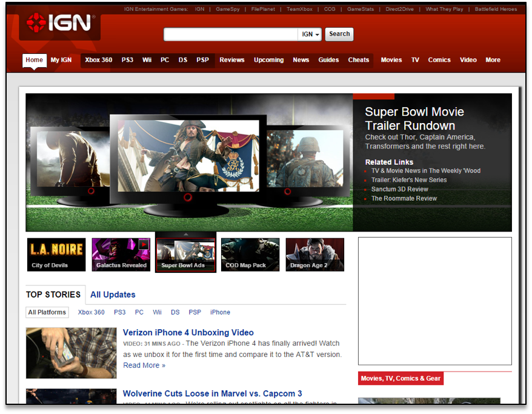Viewport: 532px width, 414px height.
Task: Visit GameStats in the top network bar
Action: (x=361, y=9)
